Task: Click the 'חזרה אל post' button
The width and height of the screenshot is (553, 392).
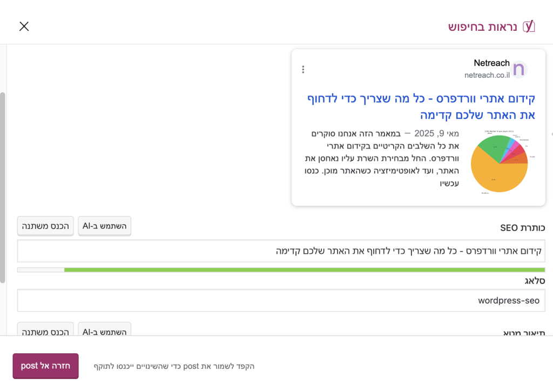Action: pos(45,366)
